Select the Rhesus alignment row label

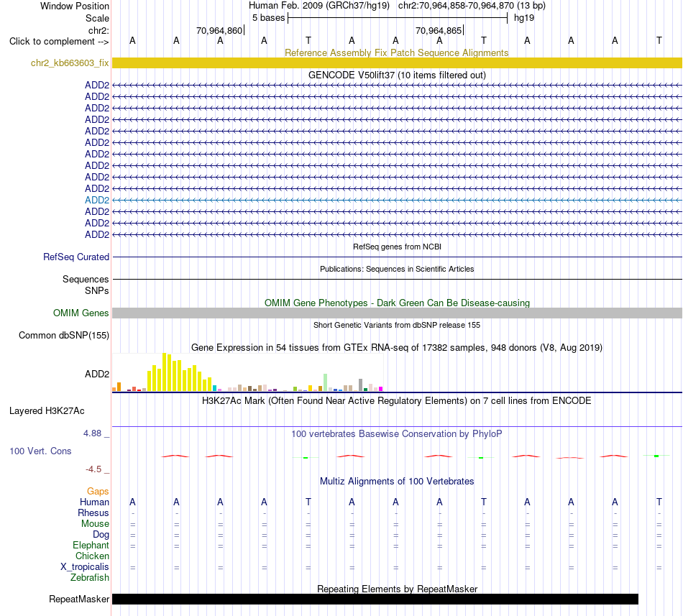click(93, 512)
